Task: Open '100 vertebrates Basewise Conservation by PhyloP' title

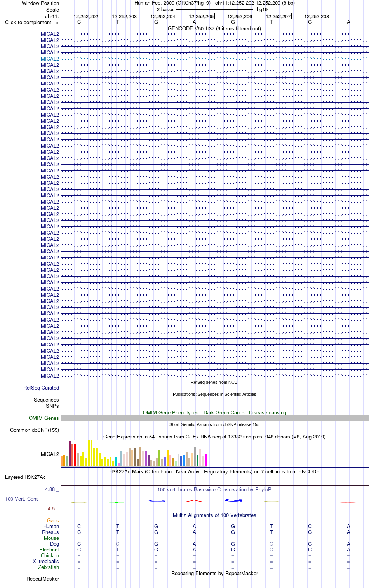Action: (x=214, y=489)
